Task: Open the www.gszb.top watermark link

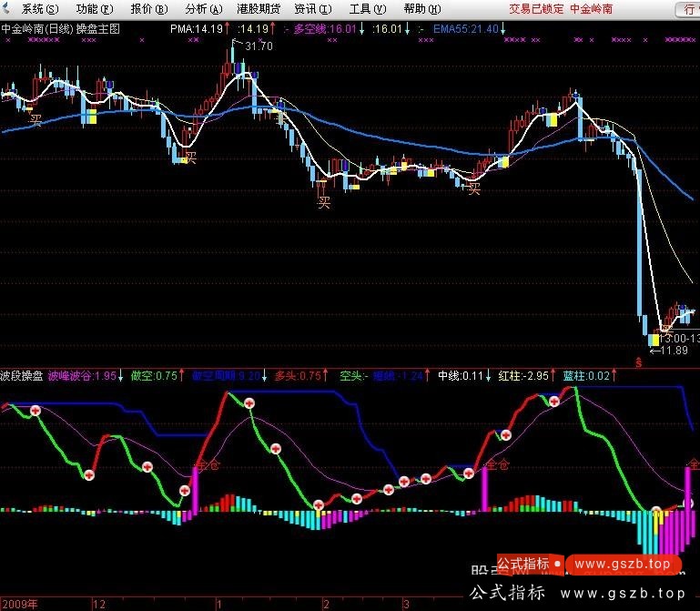Action: tap(623, 565)
